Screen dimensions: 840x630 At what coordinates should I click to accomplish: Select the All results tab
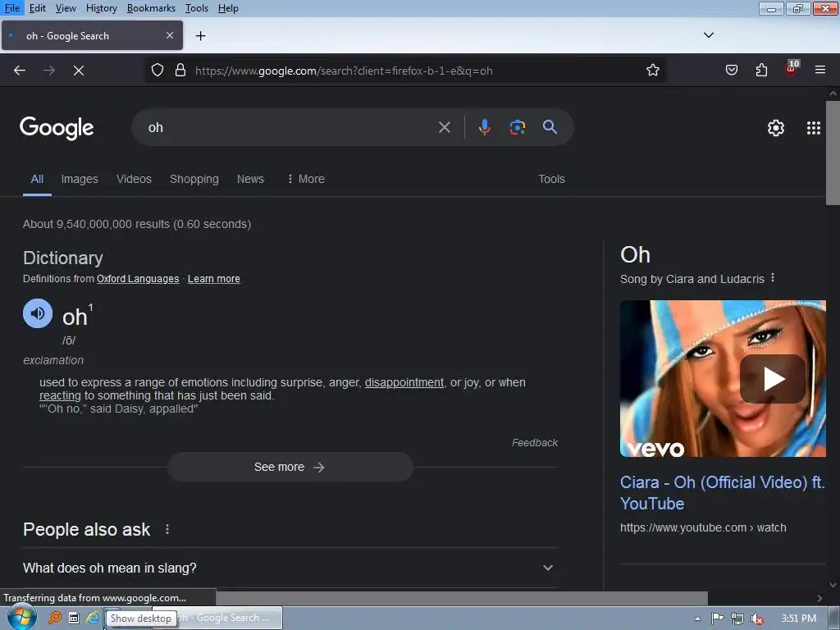tap(37, 179)
